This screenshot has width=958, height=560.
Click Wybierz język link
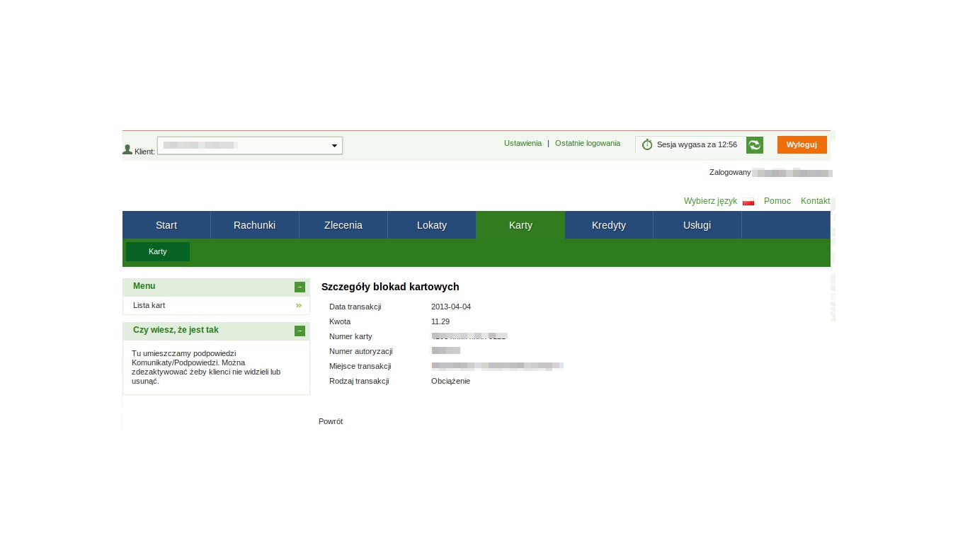(x=710, y=201)
